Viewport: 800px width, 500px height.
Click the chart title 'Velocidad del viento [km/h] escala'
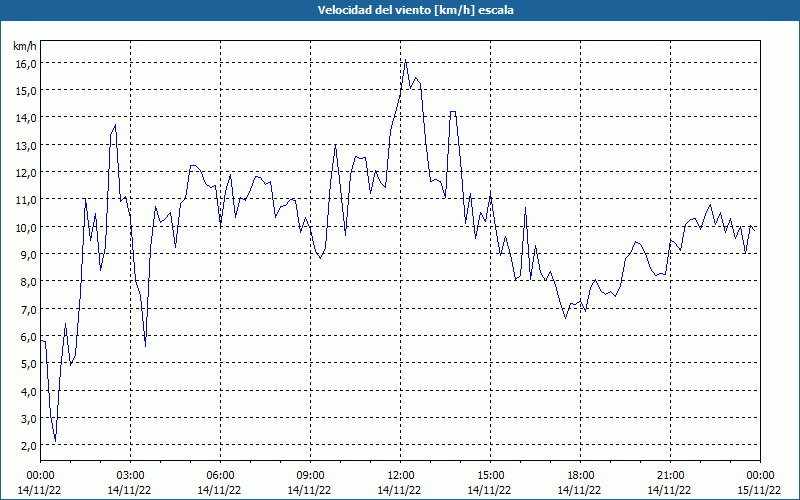click(415, 10)
